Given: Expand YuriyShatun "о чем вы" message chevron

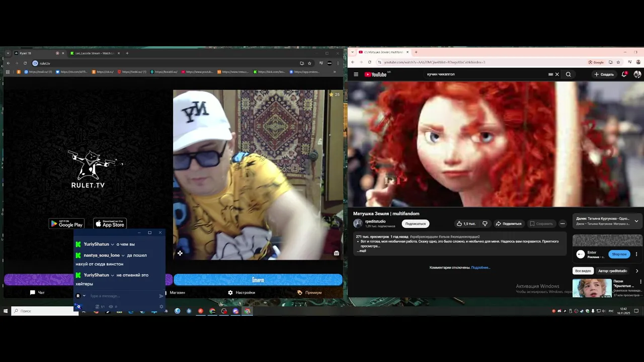Looking at the screenshot, I should coord(112,244).
